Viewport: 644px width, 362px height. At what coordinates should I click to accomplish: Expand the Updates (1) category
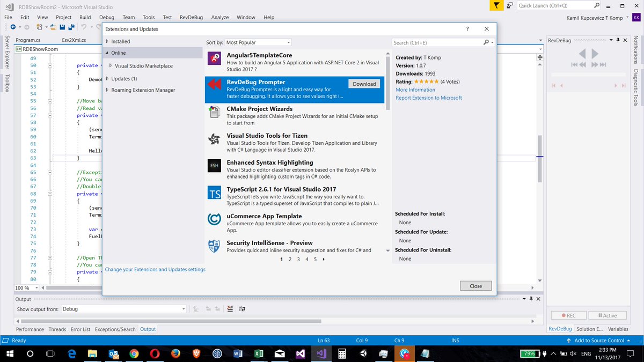(x=107, y=79)
